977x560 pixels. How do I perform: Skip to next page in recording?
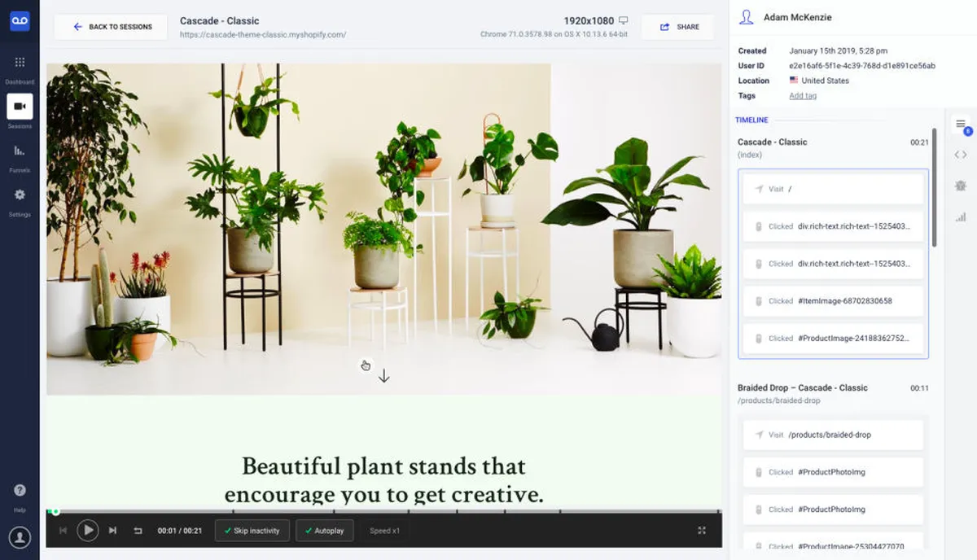click(112, 531)
